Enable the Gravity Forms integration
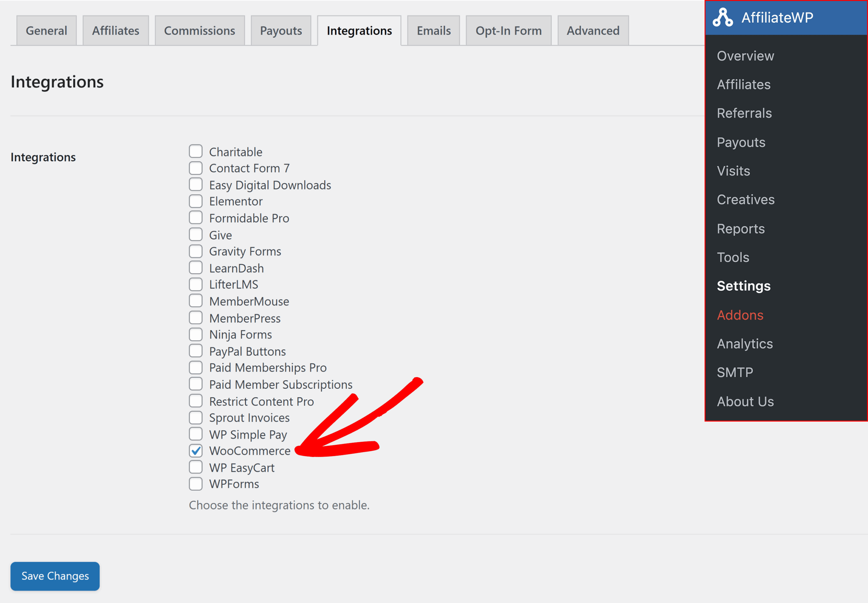 click(196, 251)
